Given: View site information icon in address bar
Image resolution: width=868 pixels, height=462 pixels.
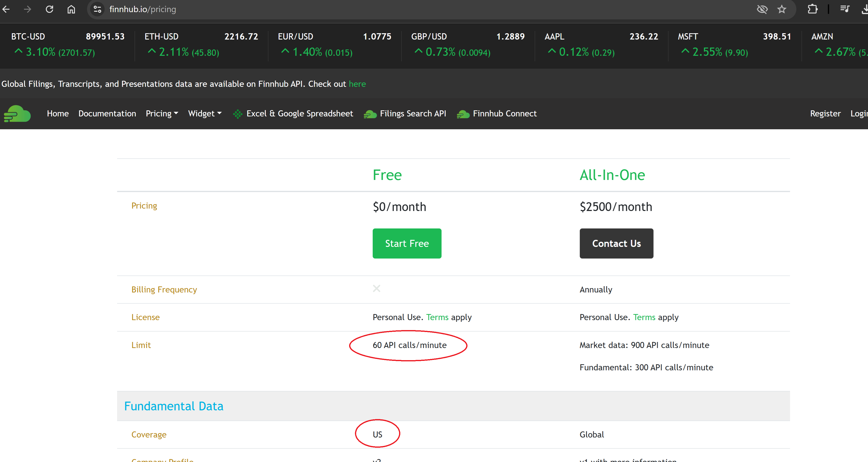Looking at the screenshot, I should [97, 9].
